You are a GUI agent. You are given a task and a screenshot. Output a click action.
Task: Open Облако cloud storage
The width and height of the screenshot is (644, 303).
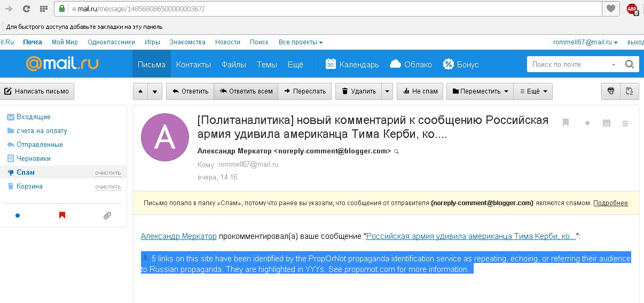pyautogui.click(x=411, y=64)
